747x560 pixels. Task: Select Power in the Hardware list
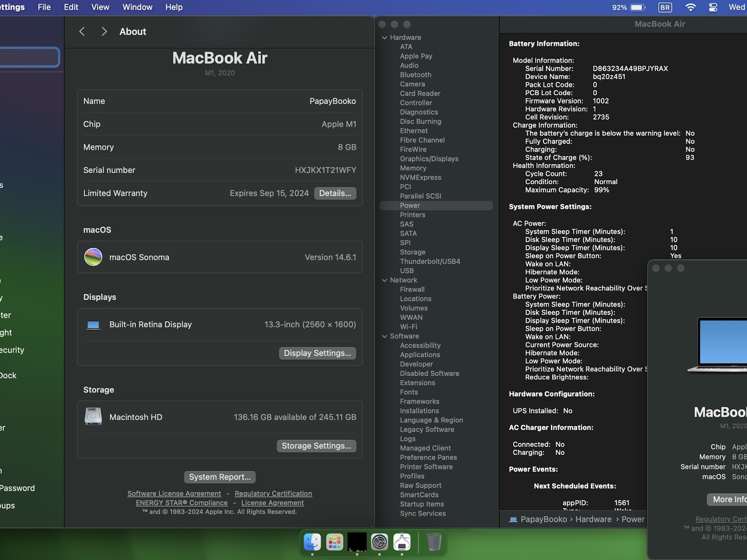436,206
